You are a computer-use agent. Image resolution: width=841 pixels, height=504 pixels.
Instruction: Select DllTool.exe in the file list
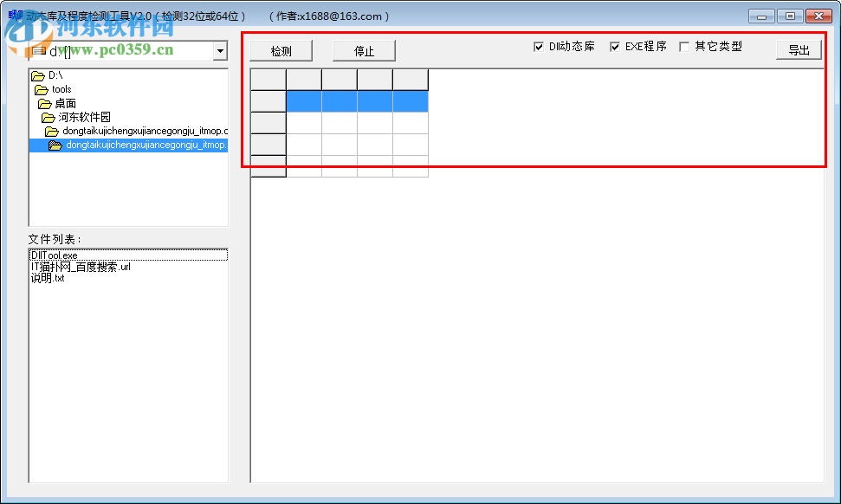56,255
